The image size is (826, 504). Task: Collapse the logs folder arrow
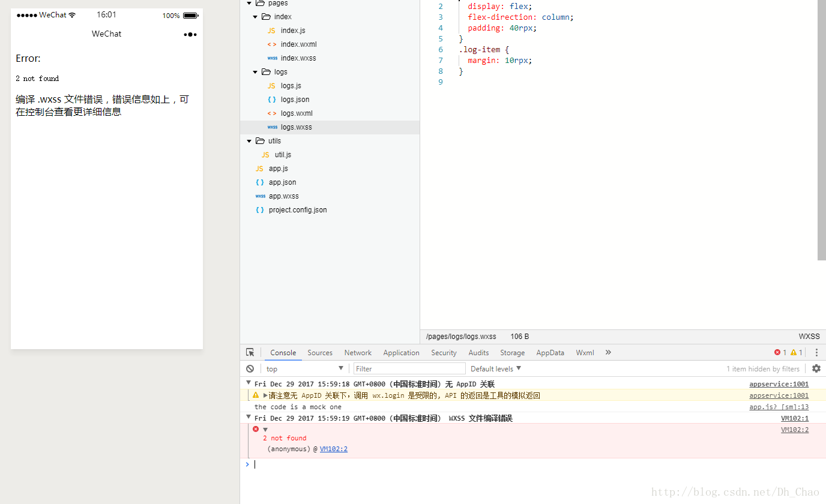tap(256, 72)
